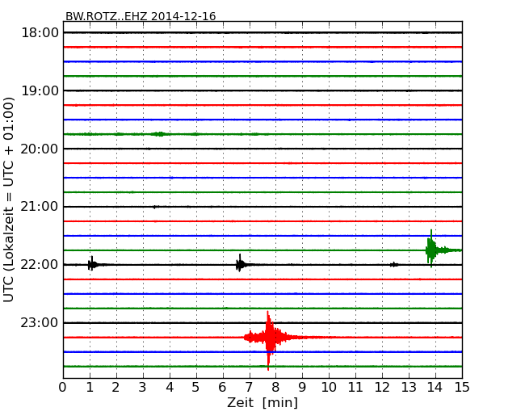Screen dimensions: 525x420
Task: Click the green 19:45 noise burst near minute 3.7
Action: click(160, 134)
